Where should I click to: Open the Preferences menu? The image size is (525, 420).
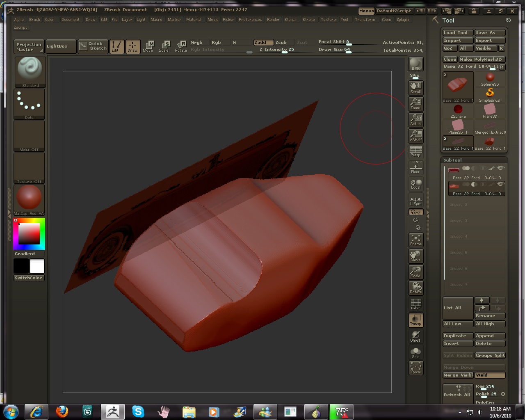click(250, 19)
